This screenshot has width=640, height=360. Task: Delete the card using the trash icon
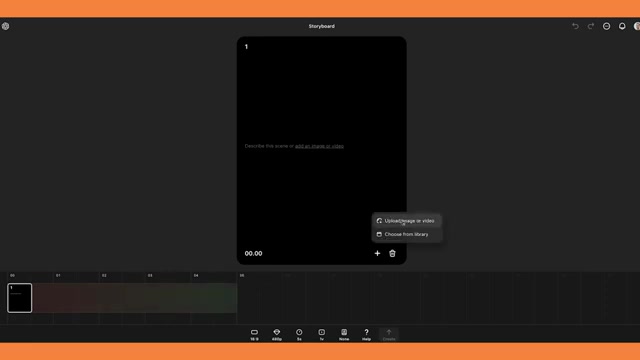point(392,253)
